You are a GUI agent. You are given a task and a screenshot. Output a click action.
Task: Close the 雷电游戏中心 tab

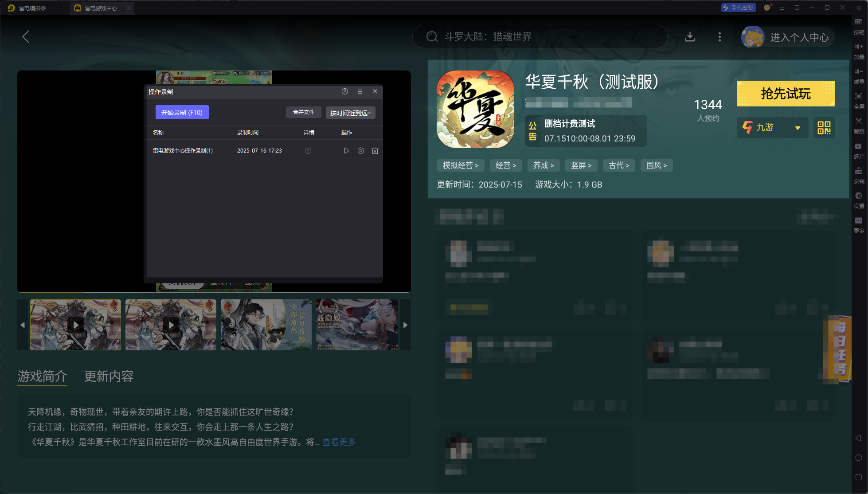click(129, 8)
